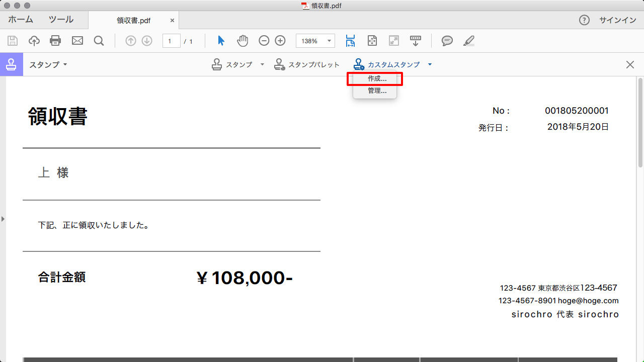Open search with magnifier icon

point(99,41)
